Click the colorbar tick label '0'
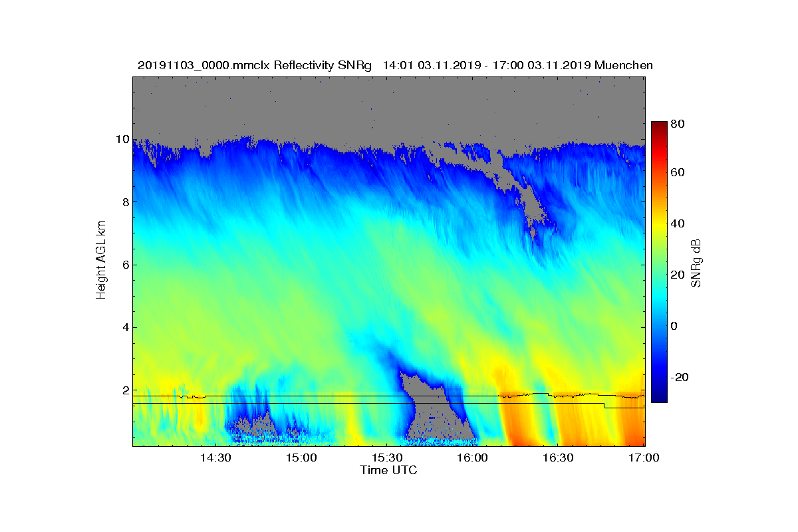This screenshot has width=798, height=532. (x=675, y=326)
